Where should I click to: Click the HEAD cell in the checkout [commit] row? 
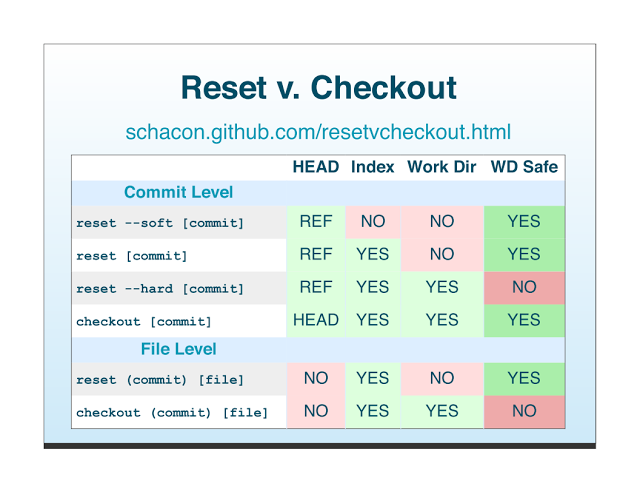pyautogui.click(x=315, y=320)
